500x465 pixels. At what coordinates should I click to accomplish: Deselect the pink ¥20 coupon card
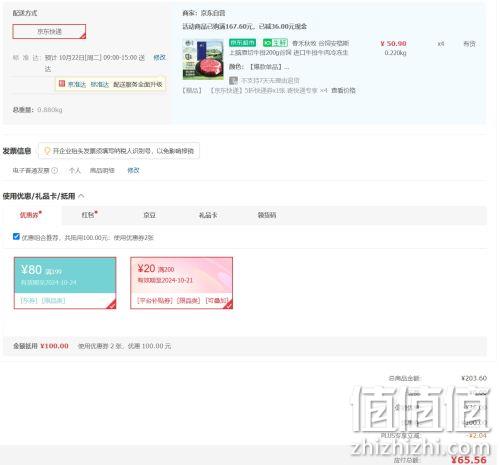[x=181, y=283]
